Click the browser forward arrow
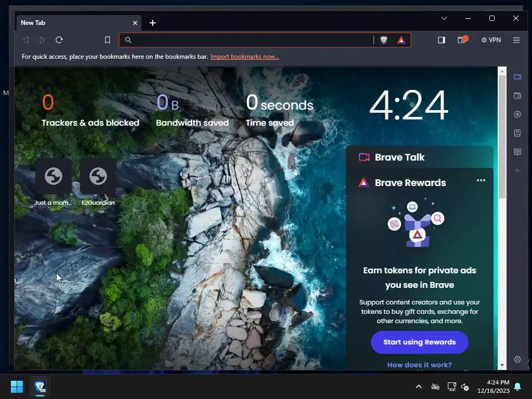 (x=43, y=40)
